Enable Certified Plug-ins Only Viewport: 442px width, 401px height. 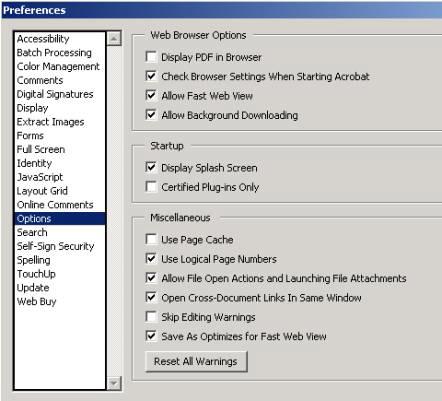[x=151, y=187]
